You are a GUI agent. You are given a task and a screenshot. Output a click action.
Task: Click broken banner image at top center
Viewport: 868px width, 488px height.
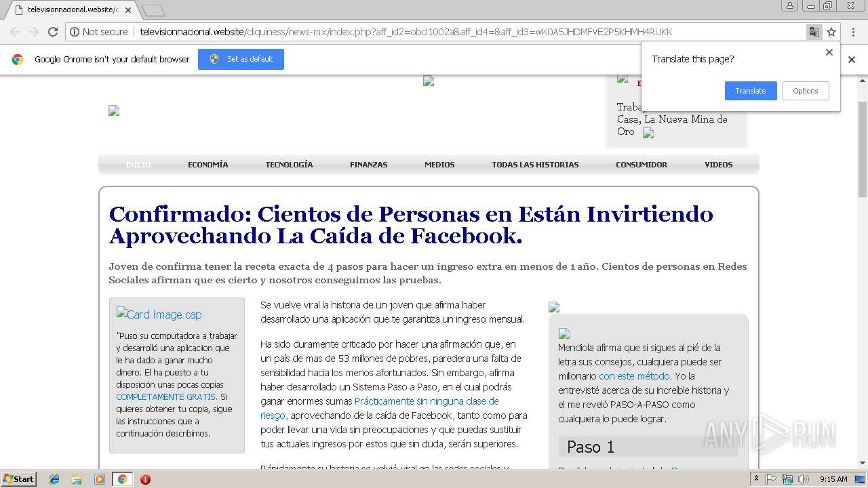(x=429, y=81)
